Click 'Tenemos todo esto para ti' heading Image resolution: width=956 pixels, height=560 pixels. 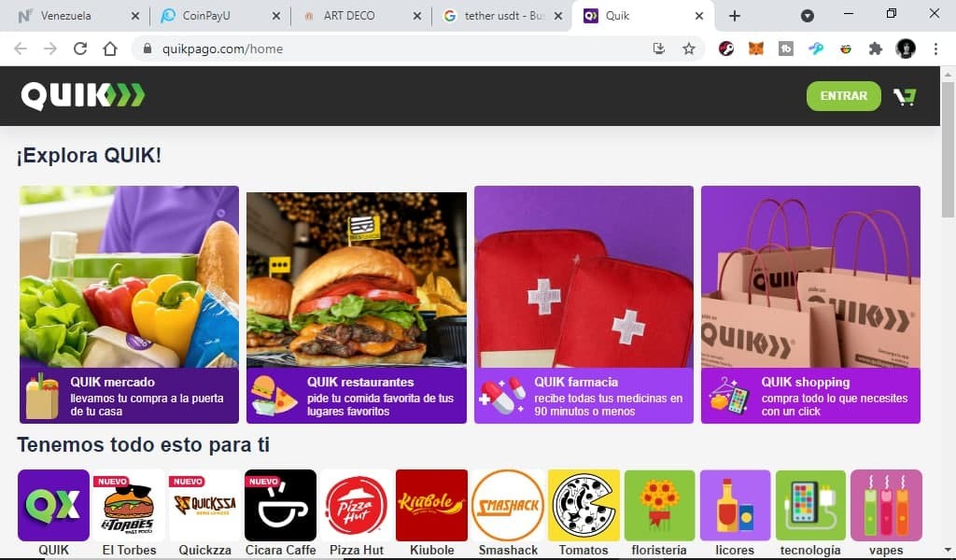143,444
